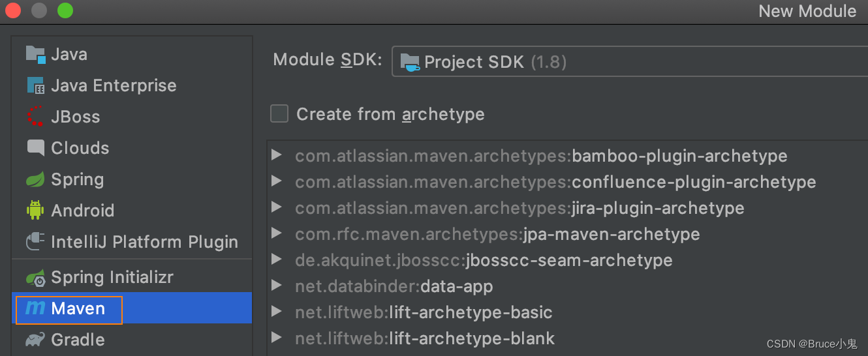The image size is (868, 356).
Task: Select jpa-maven-archetype row
Action: pyautogui.click(x=567, y=234)
